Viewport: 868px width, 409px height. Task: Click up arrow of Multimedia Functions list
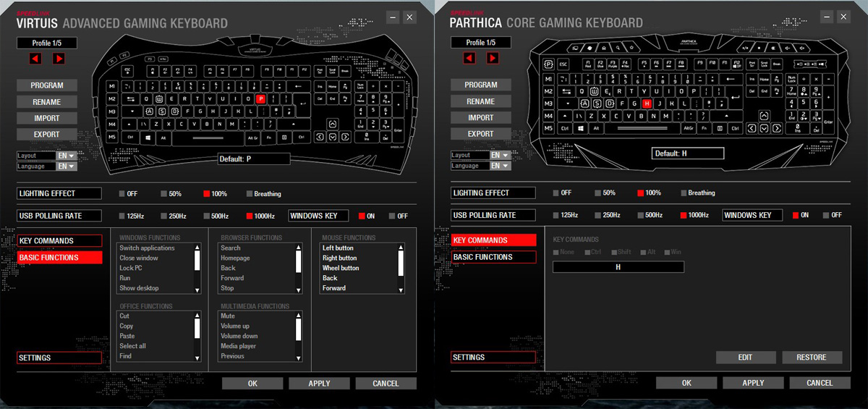(x=299, y=316)
